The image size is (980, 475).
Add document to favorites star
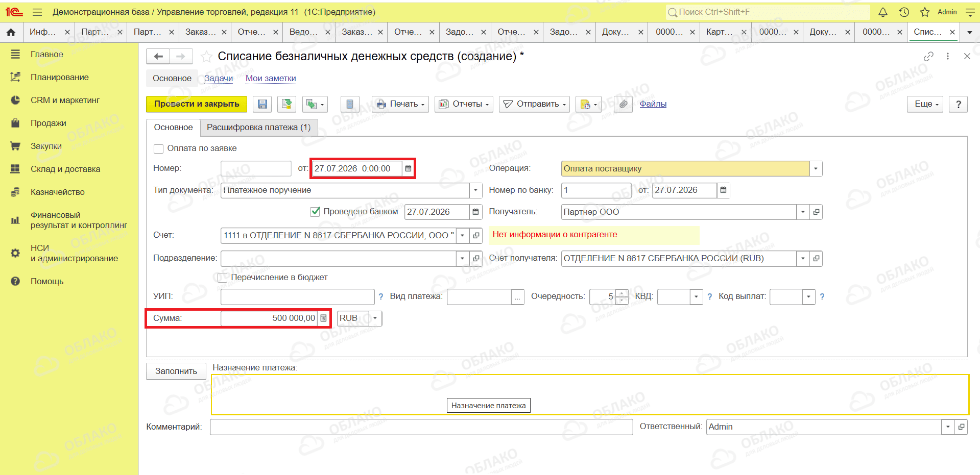pyautogui.click(x=206, y=57)
